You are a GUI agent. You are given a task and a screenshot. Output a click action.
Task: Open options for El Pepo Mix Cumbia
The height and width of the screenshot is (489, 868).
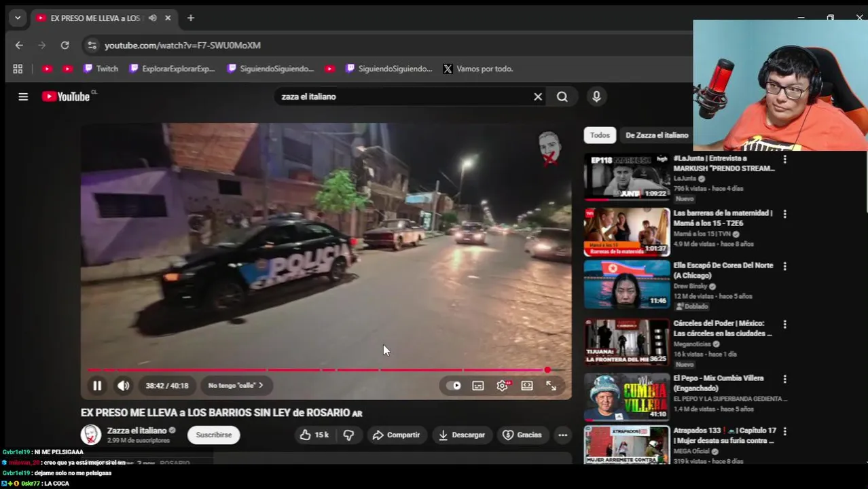pos(785,379)
